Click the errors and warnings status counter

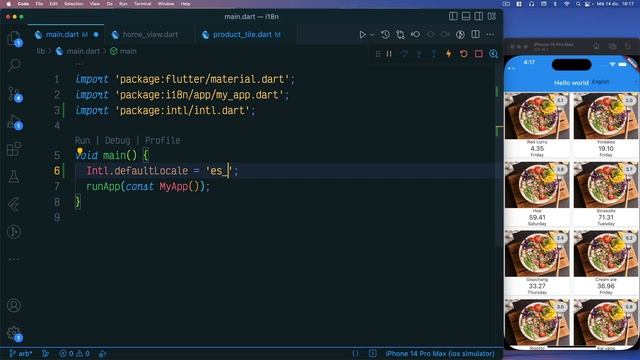pyautogui.click(x=74, y=353)
